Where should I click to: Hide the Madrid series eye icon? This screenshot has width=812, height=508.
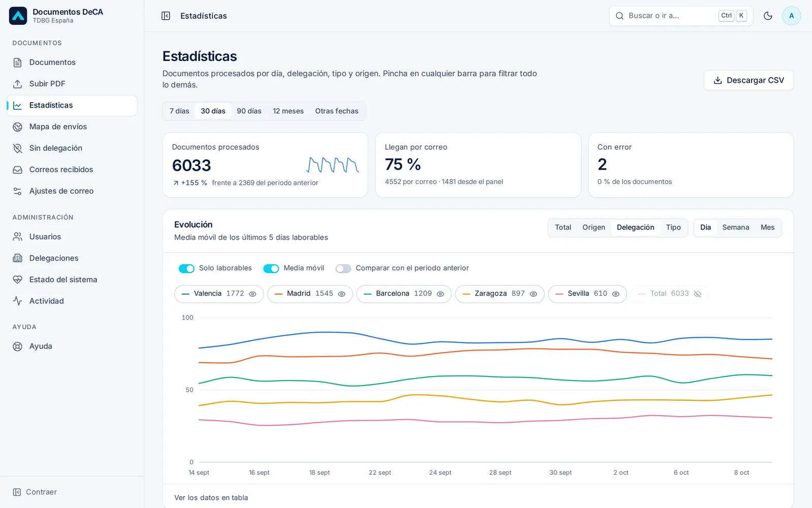(342, 294)
